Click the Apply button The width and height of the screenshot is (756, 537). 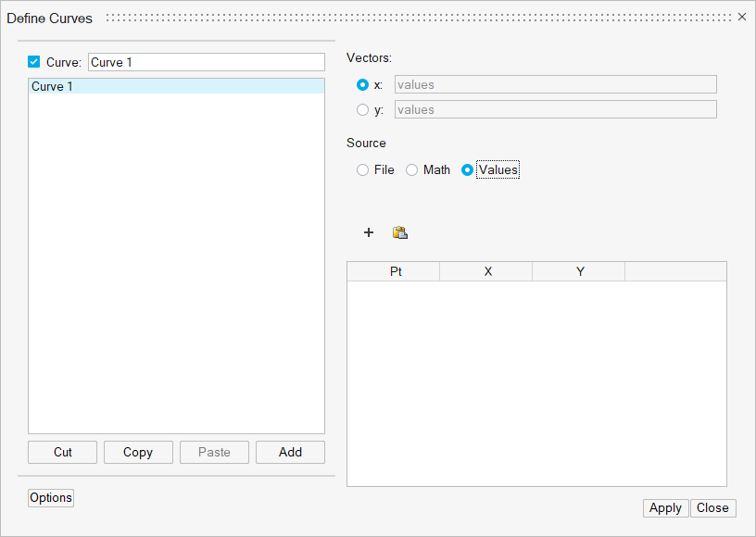point(665,507)
